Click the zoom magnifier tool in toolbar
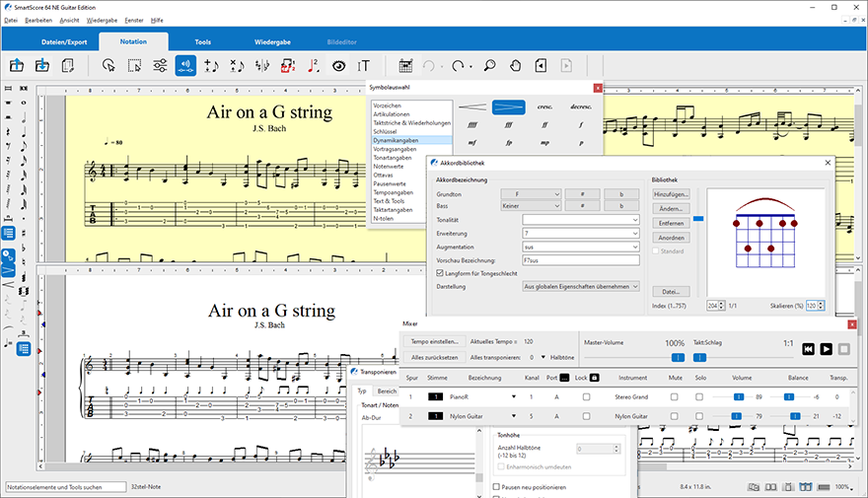 pos(488,66)
